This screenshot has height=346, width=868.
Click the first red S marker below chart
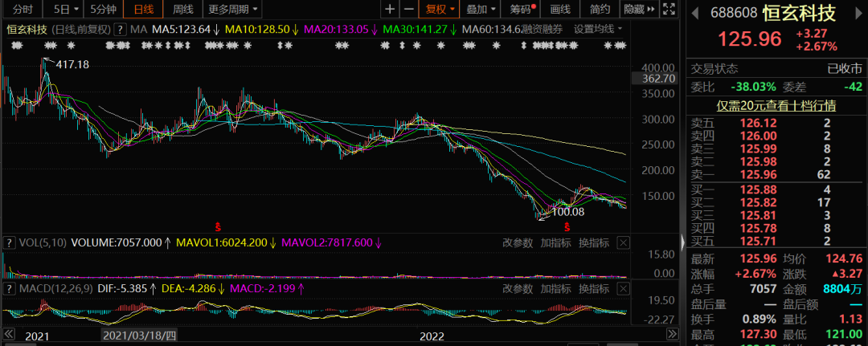pos(218,226)
